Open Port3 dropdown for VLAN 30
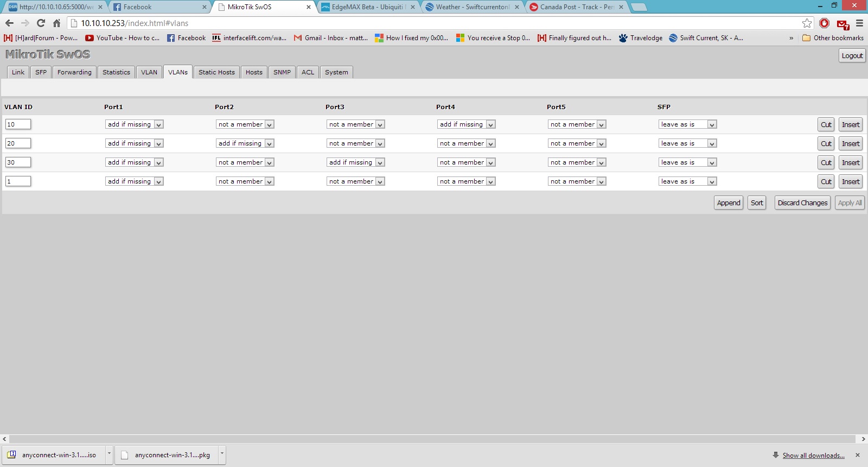868x467 pixels. coord(355,162)
